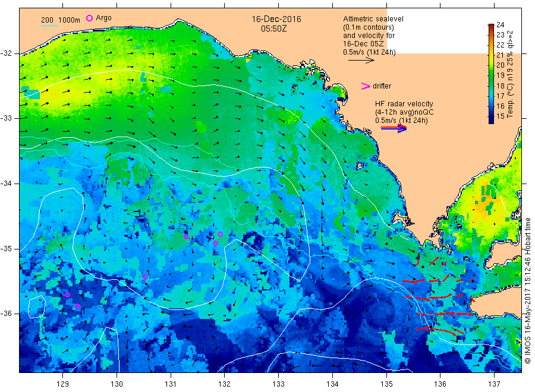Click the latitude label -33

(x=8, y=118)
